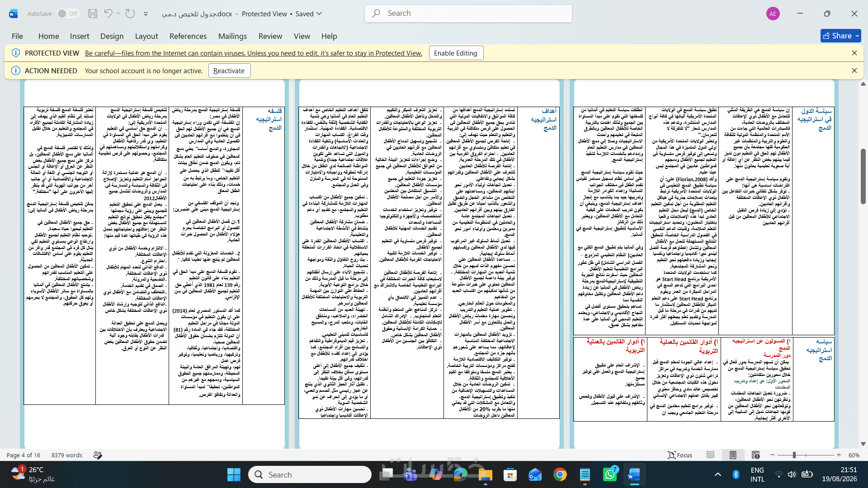Open the References tab
Viewport: 868px width, 488px height.
(x=188, y=36)
